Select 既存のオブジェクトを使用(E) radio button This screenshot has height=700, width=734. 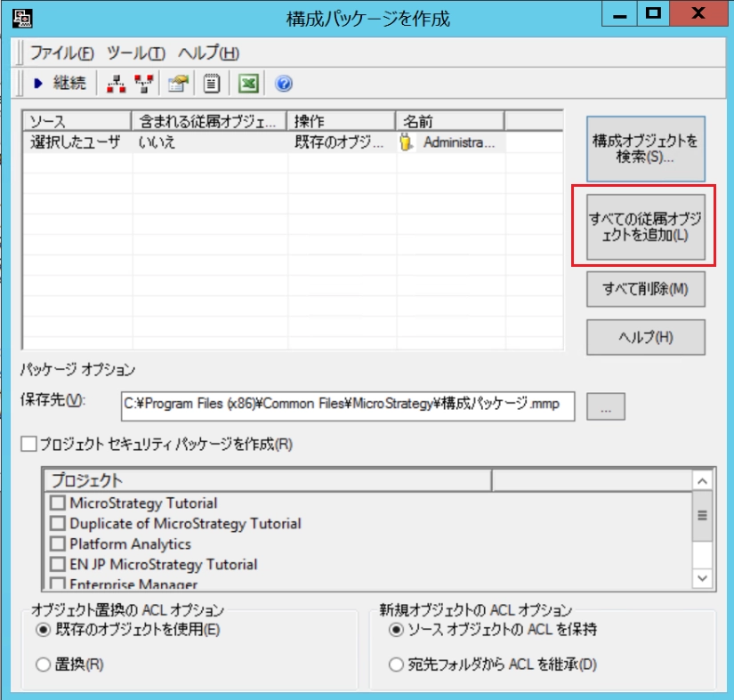(43, 630)
